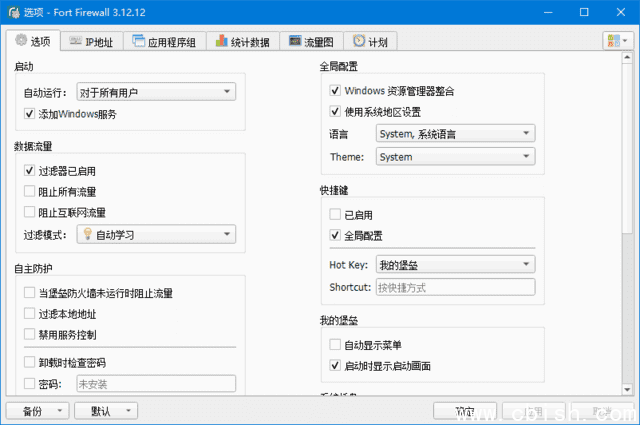Click the IP地址 tab network icon
Image resolution: width=640 pixels, height=425 pixels.
point(76,42)
